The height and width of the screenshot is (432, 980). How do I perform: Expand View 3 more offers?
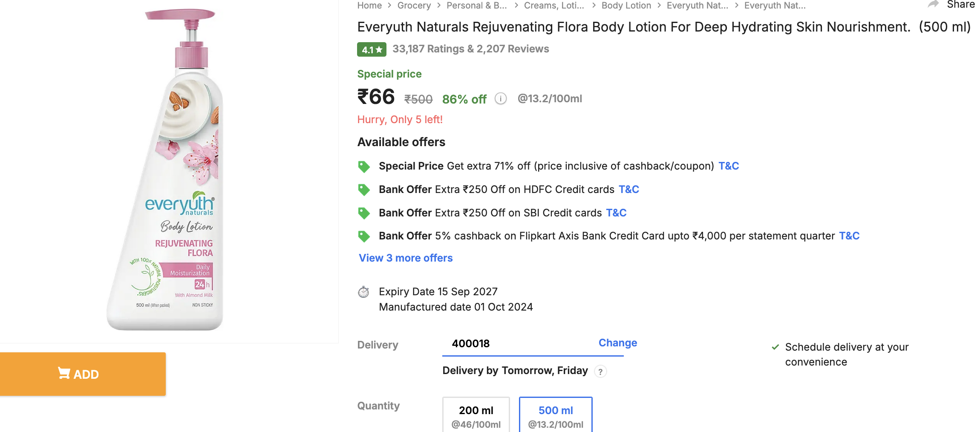[406, 258]
